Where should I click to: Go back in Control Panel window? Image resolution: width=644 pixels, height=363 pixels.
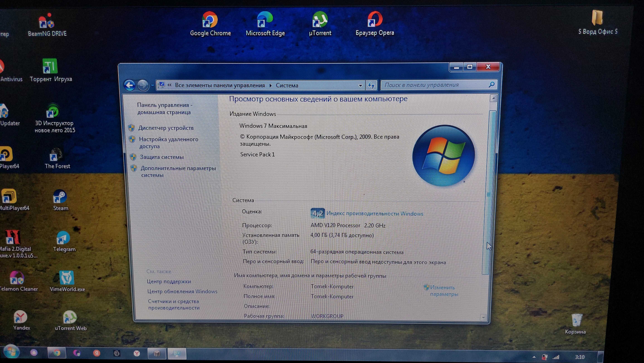130,85
